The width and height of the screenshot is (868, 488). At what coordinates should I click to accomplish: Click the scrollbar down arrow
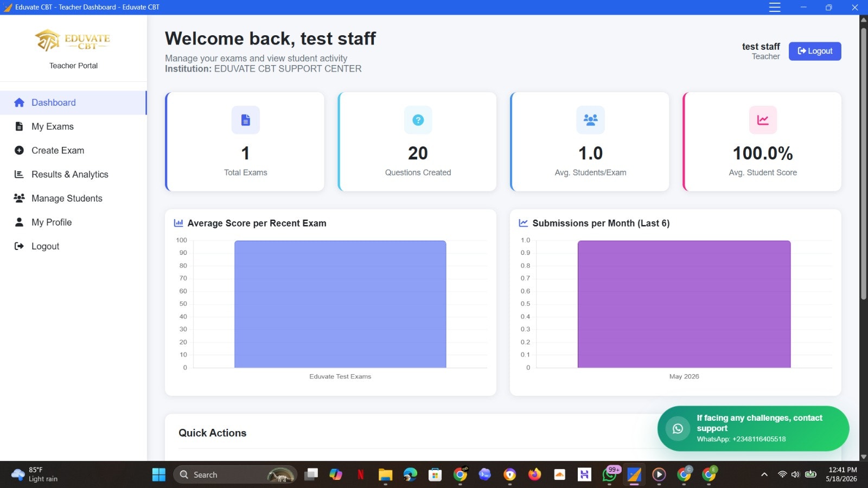864,457
